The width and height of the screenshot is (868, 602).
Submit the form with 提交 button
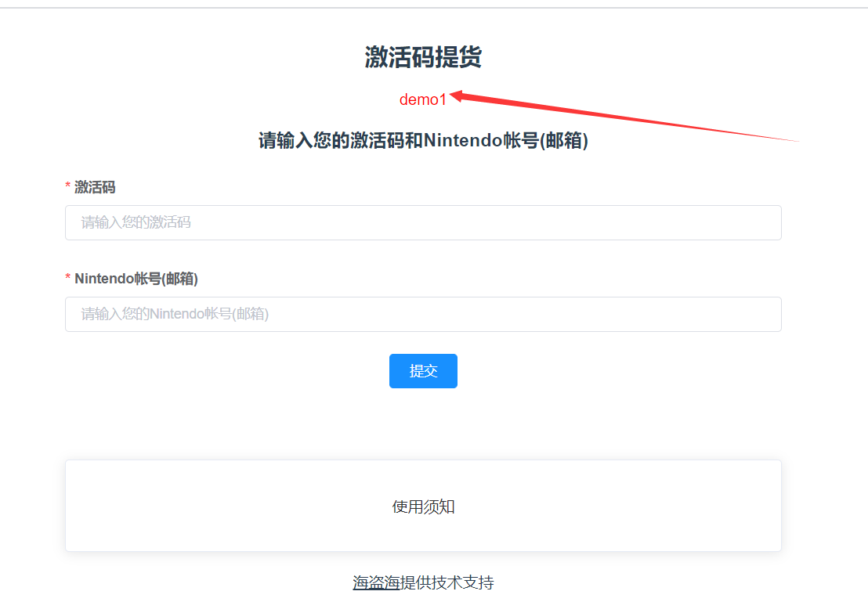423,371
